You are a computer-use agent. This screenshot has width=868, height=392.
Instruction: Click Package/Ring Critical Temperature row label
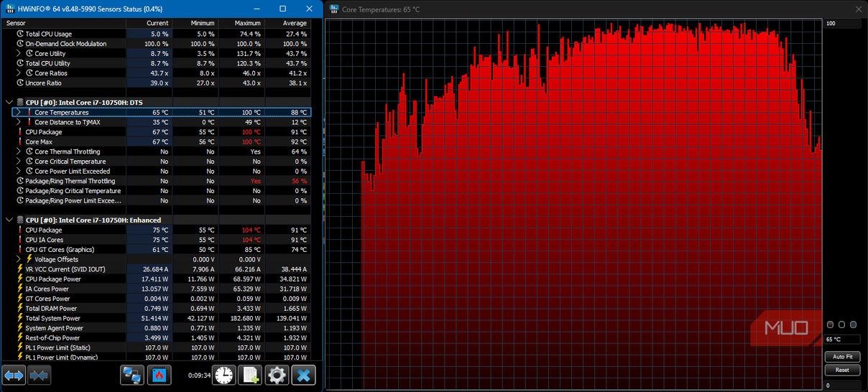[73, 191]
